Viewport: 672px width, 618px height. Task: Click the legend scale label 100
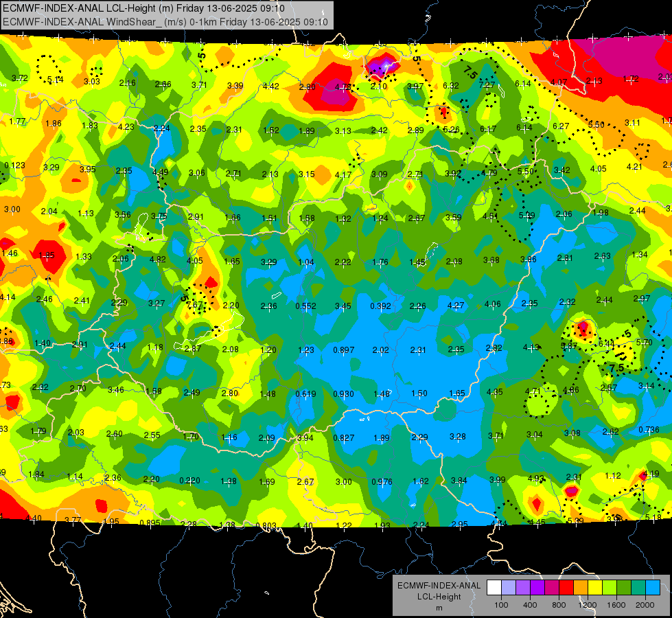coord(501,605)
